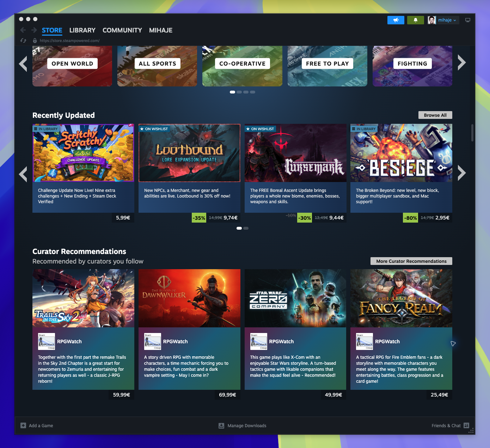
Task: Click the Add a Game link
Action: pyautogui.click(x=41, y=425)
